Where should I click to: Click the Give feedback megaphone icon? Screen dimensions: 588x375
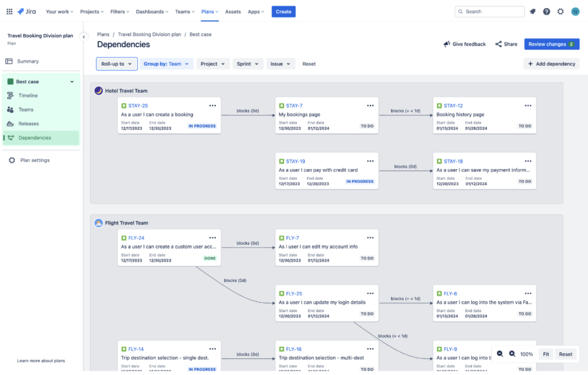click(x=446, y=44)
